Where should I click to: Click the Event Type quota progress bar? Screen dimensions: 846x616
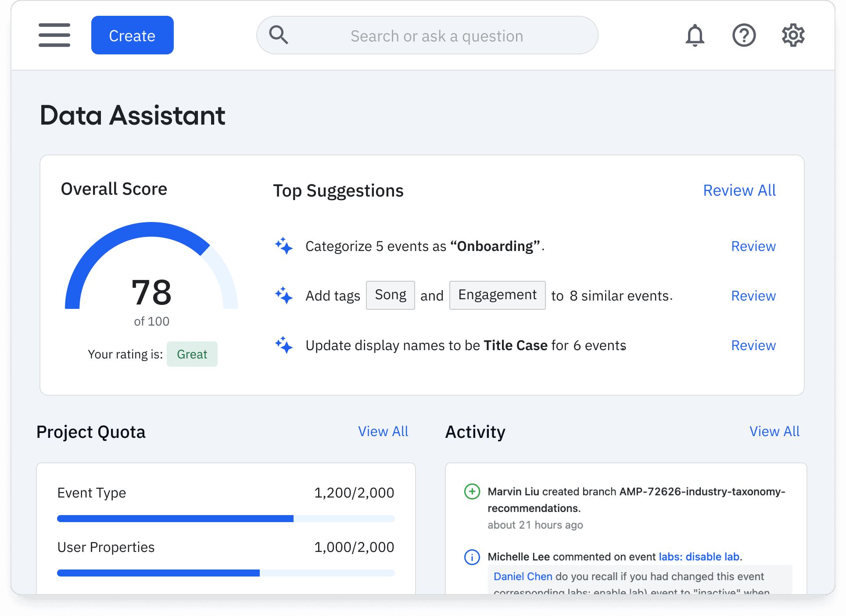[226, 519]
